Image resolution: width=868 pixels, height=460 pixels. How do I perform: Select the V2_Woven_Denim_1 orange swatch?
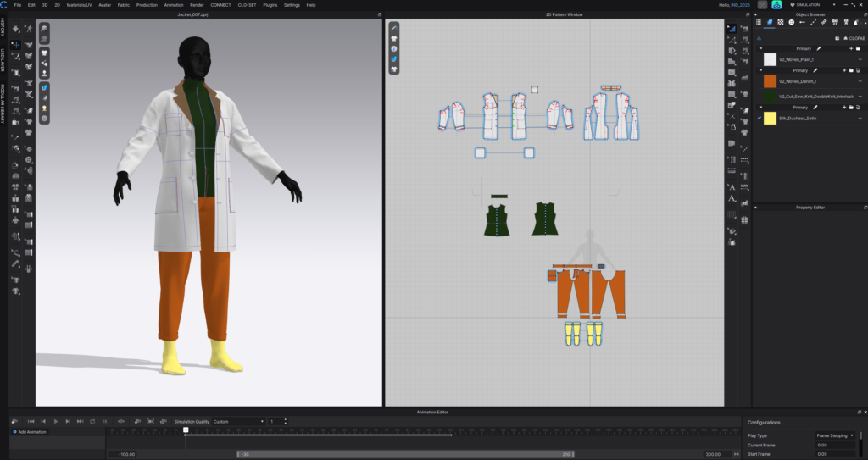click(x=770, y=81)
